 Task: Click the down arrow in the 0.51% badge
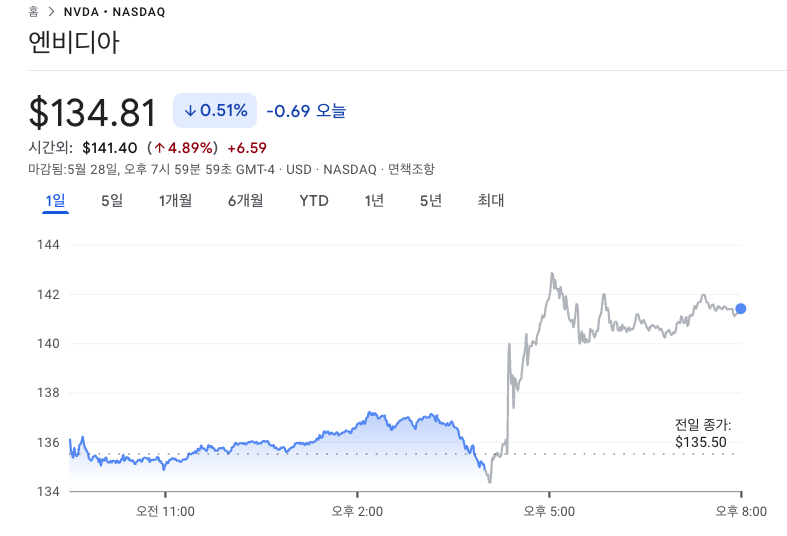pyautogui.click(x=190, y=110)
